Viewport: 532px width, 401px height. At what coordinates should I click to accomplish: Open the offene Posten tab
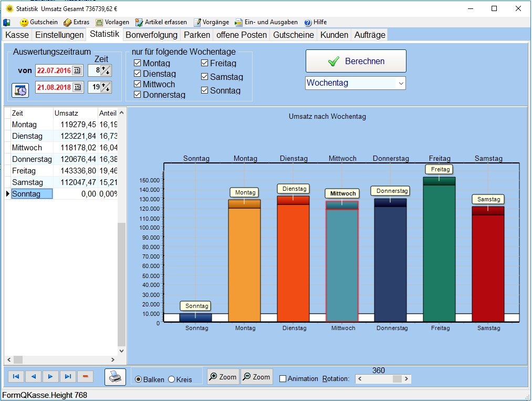tap(242, 35)
